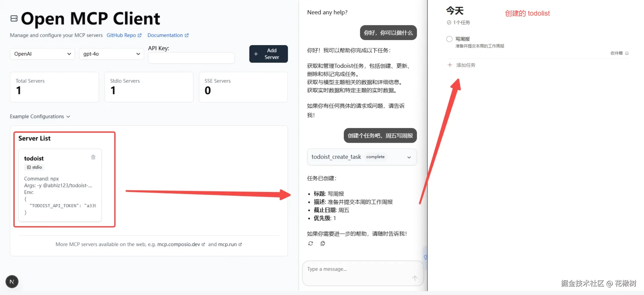Click the 优先级: 1 line in chat
The height and width of the screenshot is (295, 644).
[325, 218]
